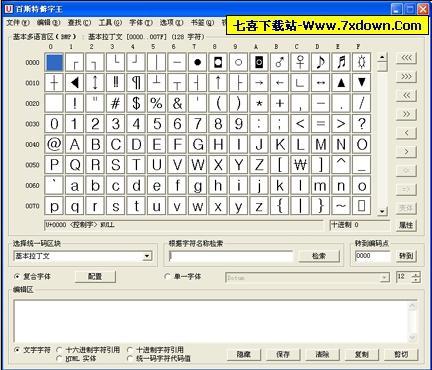Select the won sign ₩ cell
This screenshot has width=432, height=370.
click(300, 165)
